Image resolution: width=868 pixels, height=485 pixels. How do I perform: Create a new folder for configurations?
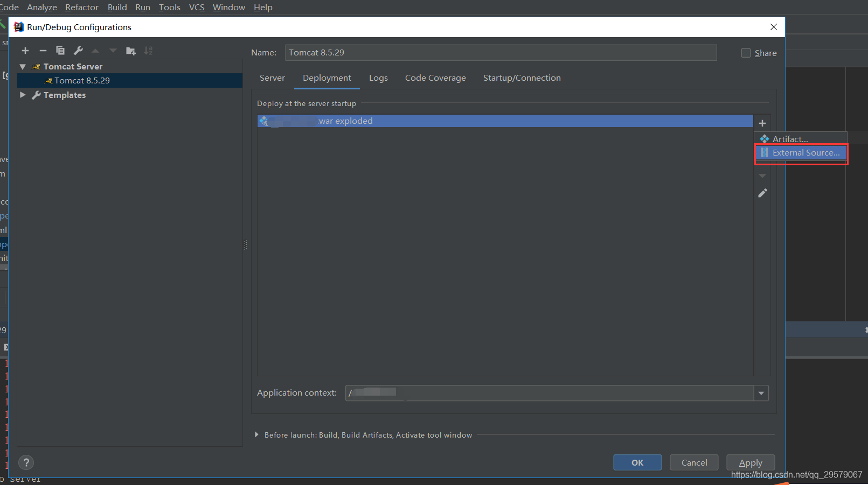(x=130, y=51)
